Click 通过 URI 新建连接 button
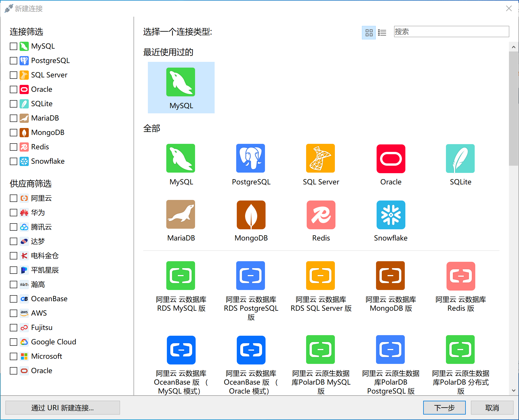This screenshot has width=519, height=420. tap(63, 408)
